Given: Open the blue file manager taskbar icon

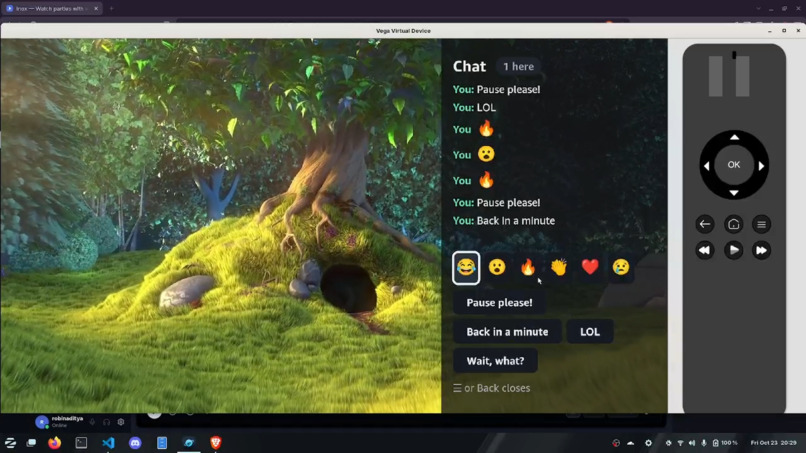Looking at the screenshot, I should click(x=162, y=443).
